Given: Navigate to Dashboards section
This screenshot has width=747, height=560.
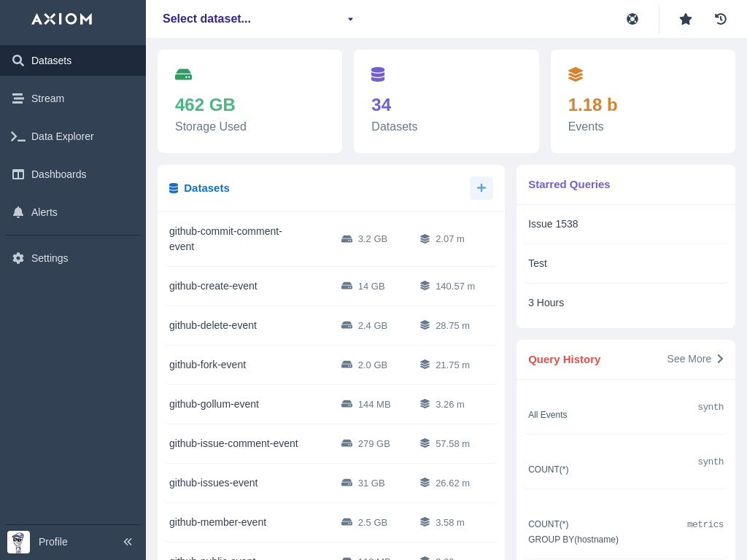Looking at the screenshot, I should click(58, 174).
